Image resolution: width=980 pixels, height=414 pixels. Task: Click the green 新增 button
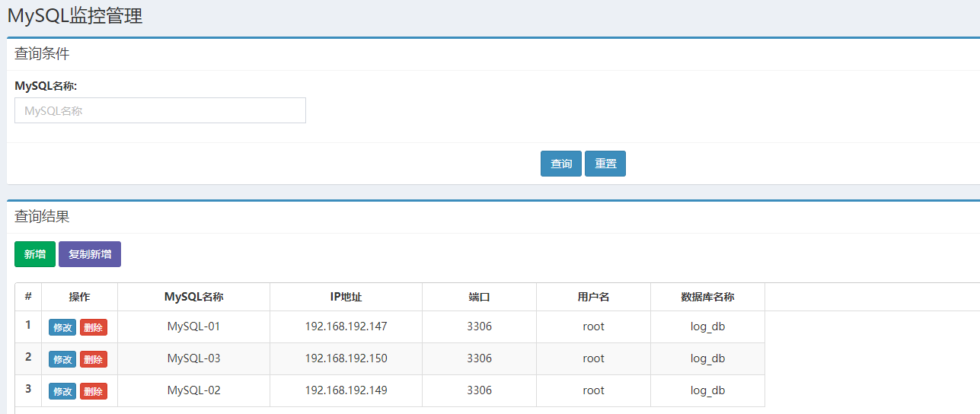click(35, 254)
